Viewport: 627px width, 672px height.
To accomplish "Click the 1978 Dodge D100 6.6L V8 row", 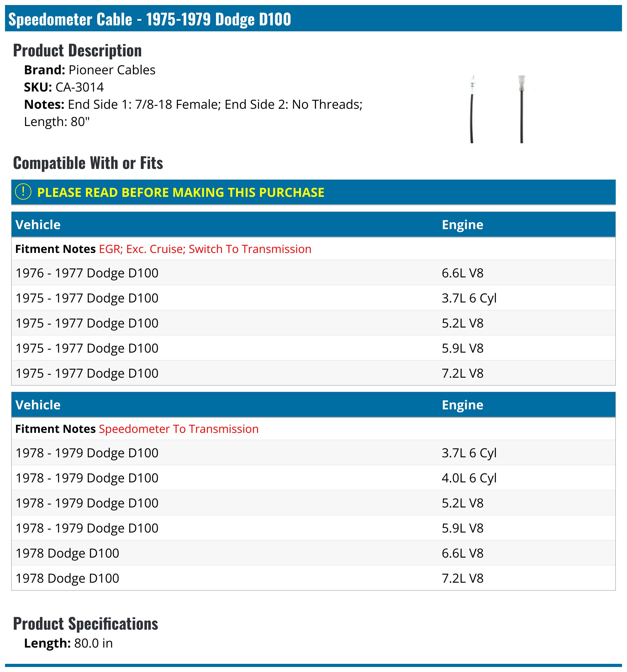I will tap(67, 553).
